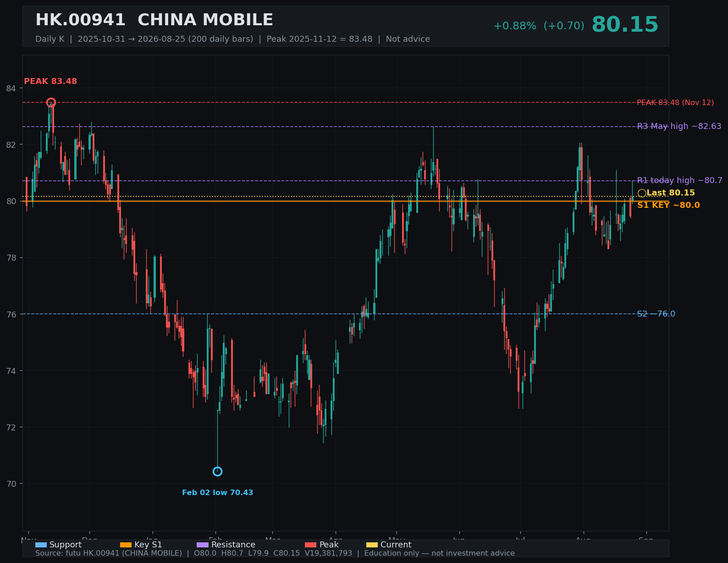Click the orange Key S1 legend swatch
Image resolution: width=728 pixels, height=563 pixels.
[126, 545]
